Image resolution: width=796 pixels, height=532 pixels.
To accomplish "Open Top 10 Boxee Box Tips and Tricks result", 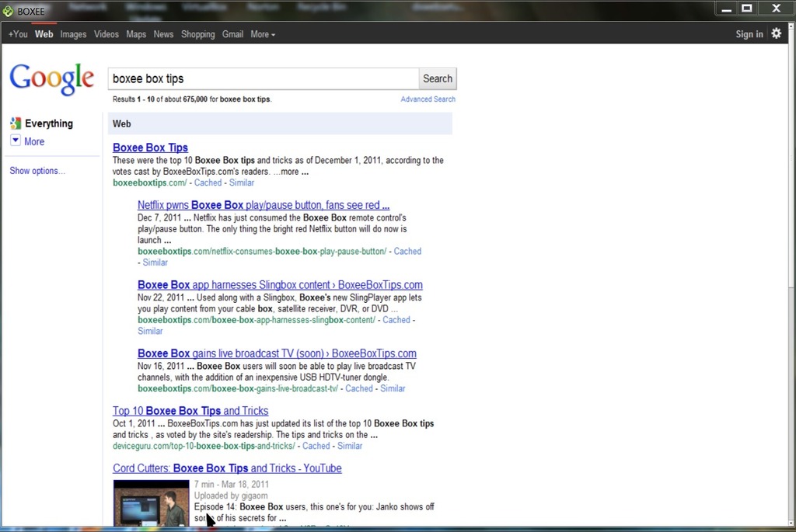I will pos(190,411).
